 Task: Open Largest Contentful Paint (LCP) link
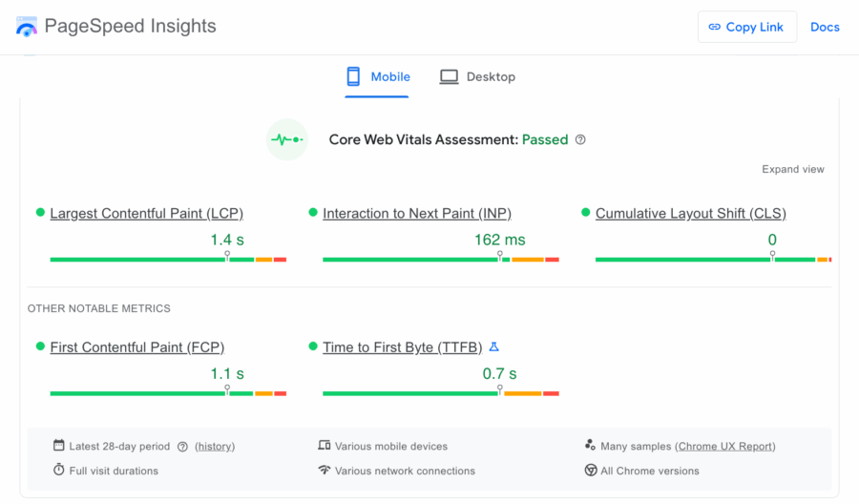[x=146, y=213]
